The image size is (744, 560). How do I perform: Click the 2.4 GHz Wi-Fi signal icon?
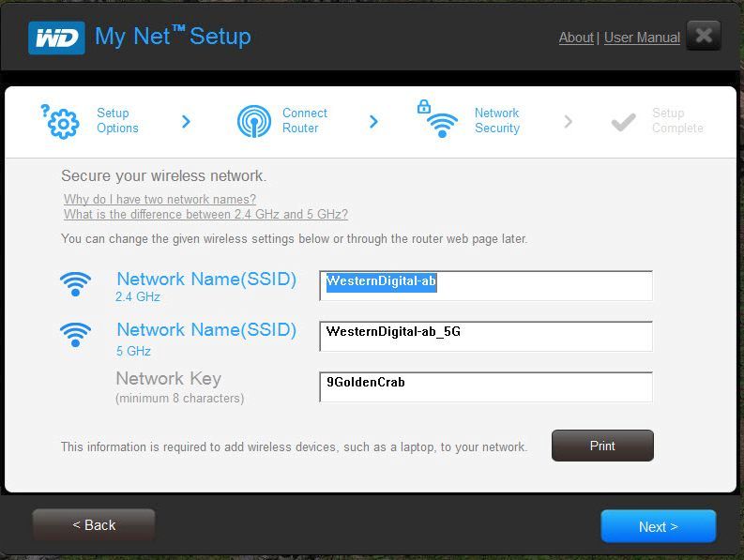[75, 284]
